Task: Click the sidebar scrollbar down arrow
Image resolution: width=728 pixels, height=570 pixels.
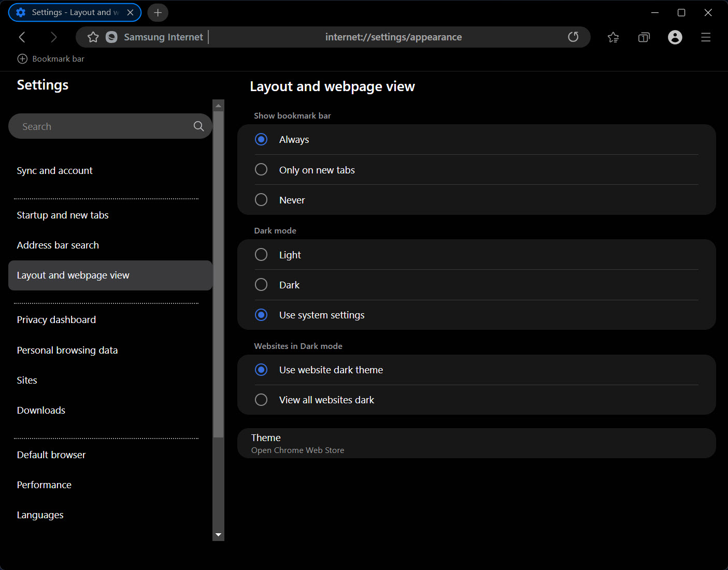Action: [x=218, y=535]
